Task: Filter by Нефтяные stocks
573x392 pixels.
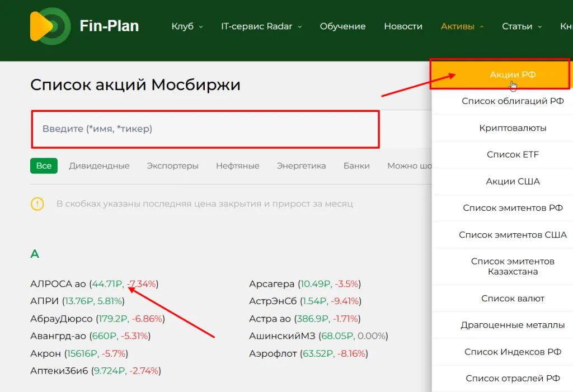Action: pos(237,166)
